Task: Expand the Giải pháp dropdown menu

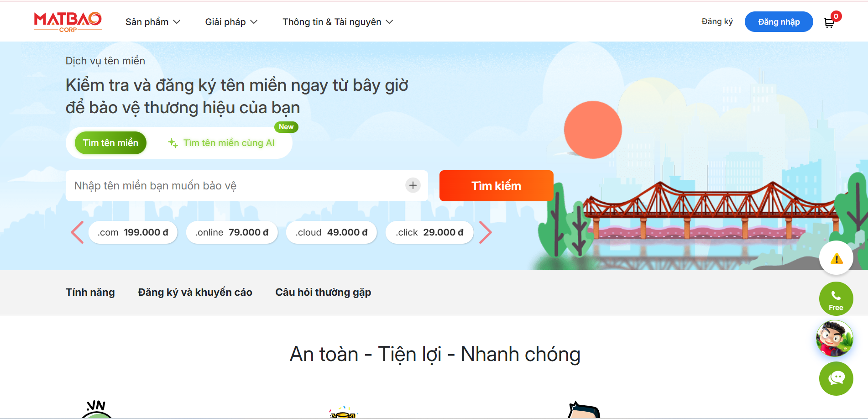Action: (231, 22)
